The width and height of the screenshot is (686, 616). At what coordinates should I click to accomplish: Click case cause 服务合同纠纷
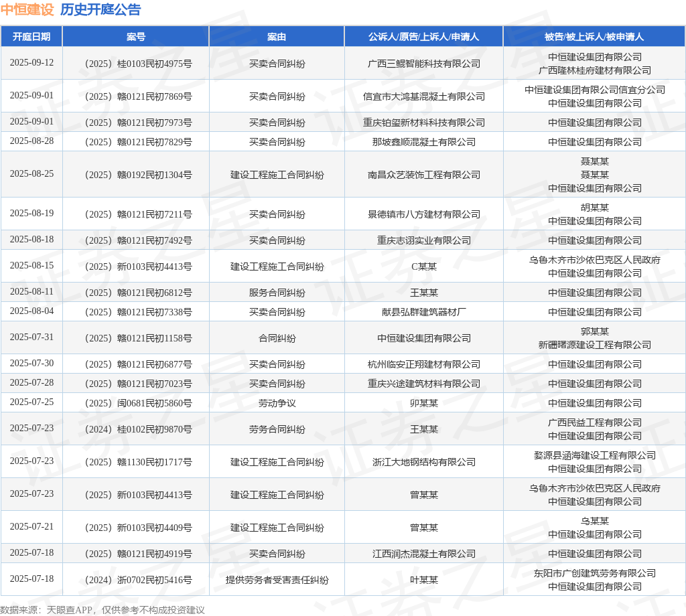point(277,293)
